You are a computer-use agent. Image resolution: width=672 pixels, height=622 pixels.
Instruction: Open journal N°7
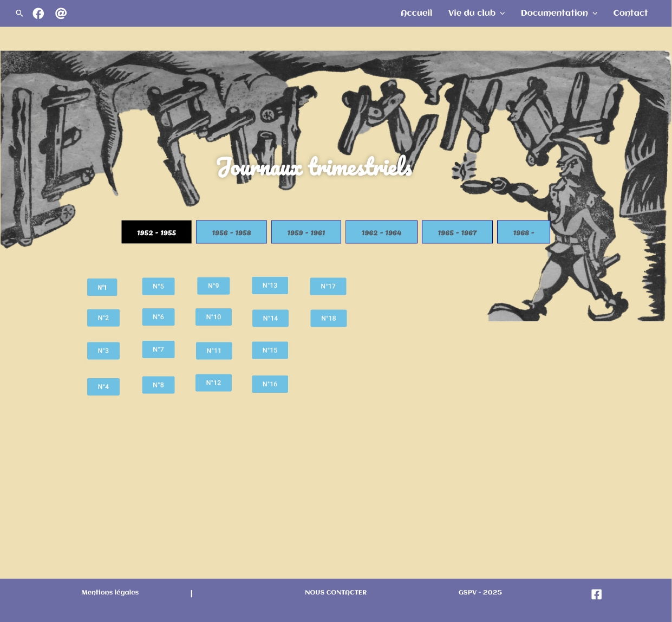pos(158,349)
